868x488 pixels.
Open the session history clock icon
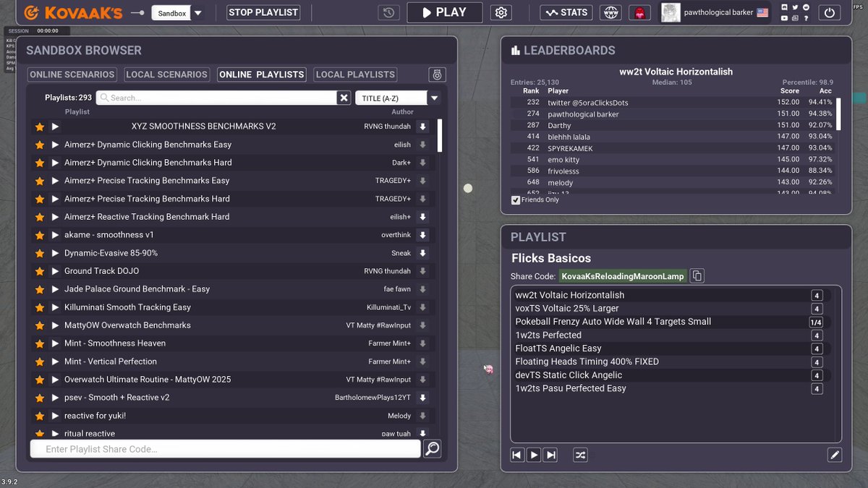pos(389,12)
